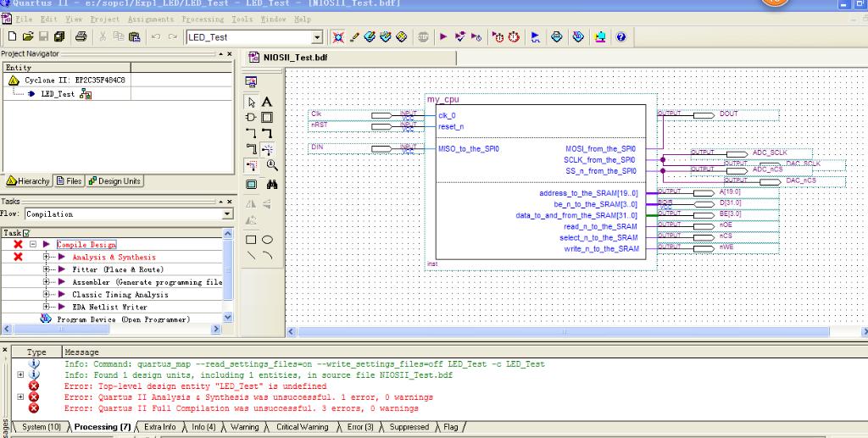Expand the Analysis & Synthesis unsuccessful error
Image resolution: width=868 pixels, height=438 pixels.
(x=20, y=397)
